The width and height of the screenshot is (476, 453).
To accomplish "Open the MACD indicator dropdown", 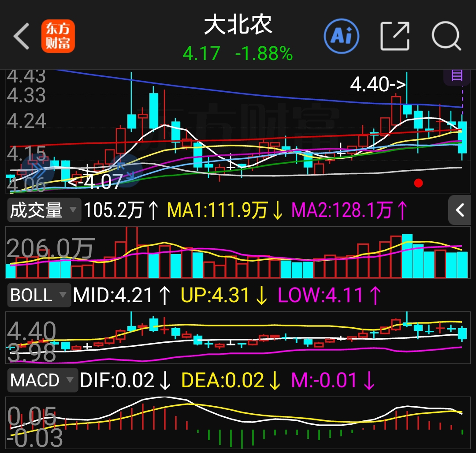I will click(x=42, y=380).
